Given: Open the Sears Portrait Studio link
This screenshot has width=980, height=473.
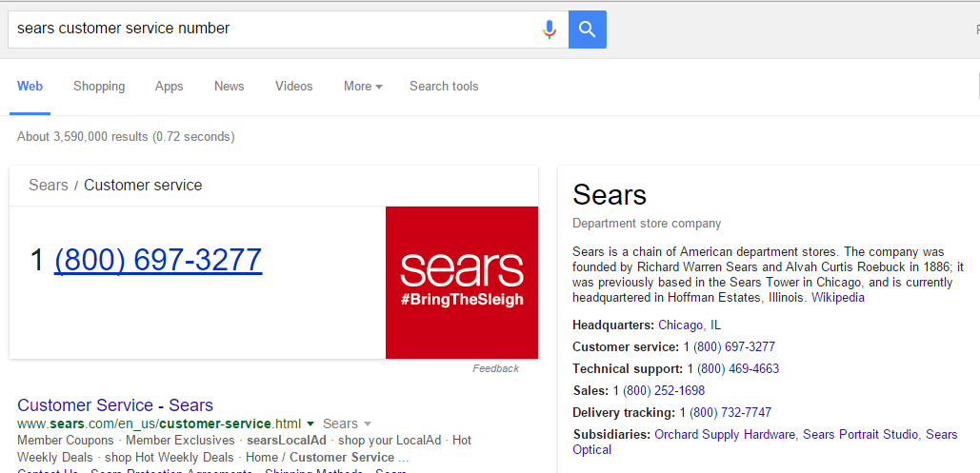Looking at the screenshot, I should (x=861, y=434).
